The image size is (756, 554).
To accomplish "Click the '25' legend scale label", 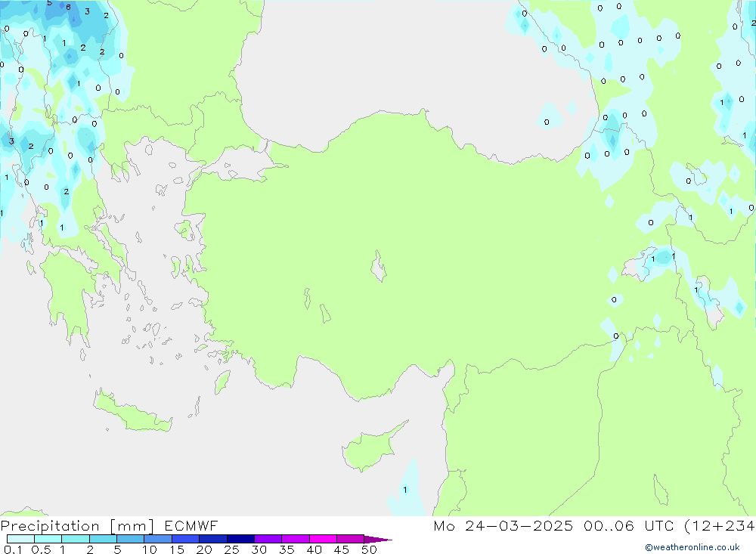I will click(232, 549).
